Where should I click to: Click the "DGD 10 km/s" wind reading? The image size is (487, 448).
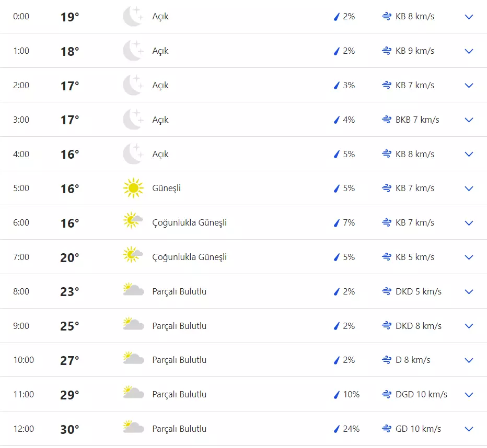tap(421, 394)
